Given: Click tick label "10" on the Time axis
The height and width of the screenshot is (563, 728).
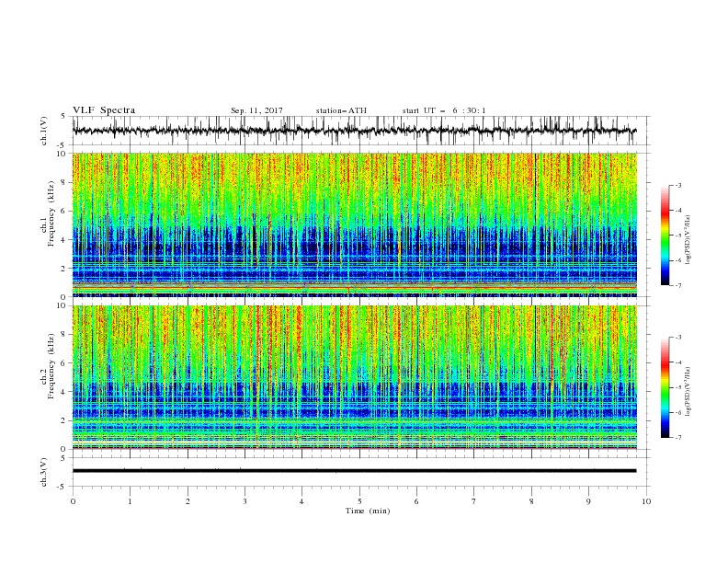Looking at the screenshot, I should (646, 501).
